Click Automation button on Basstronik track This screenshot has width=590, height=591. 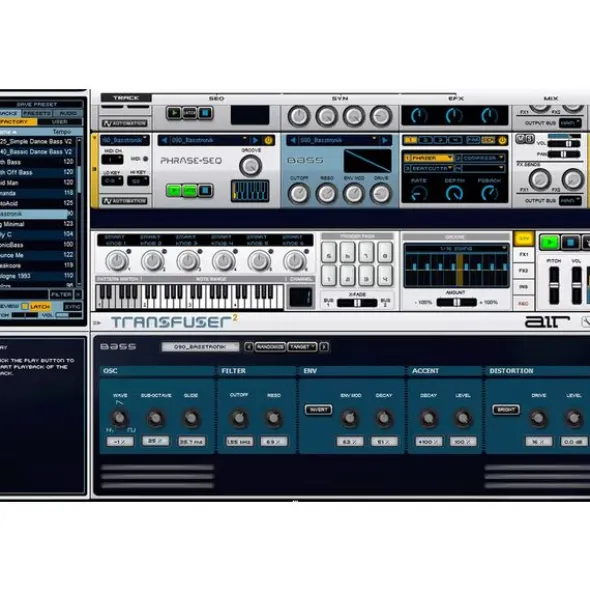125,201
